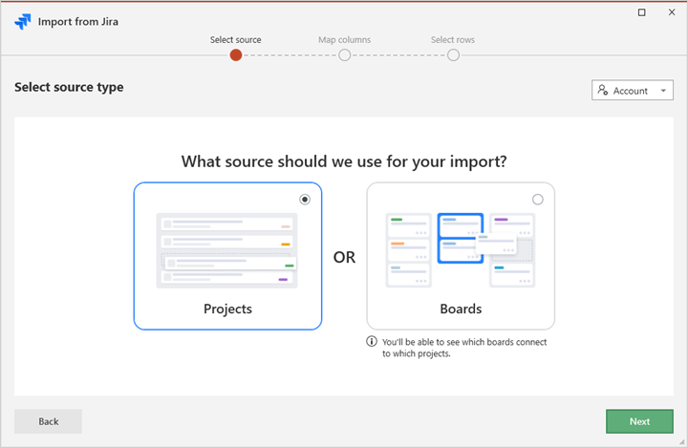The image size is (688, 448).
Task: Choose the Projects list illustration
Action: click(x=227, y=251)
